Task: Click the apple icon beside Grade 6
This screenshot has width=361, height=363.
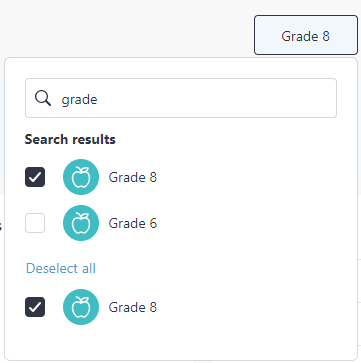Action: 81,223
